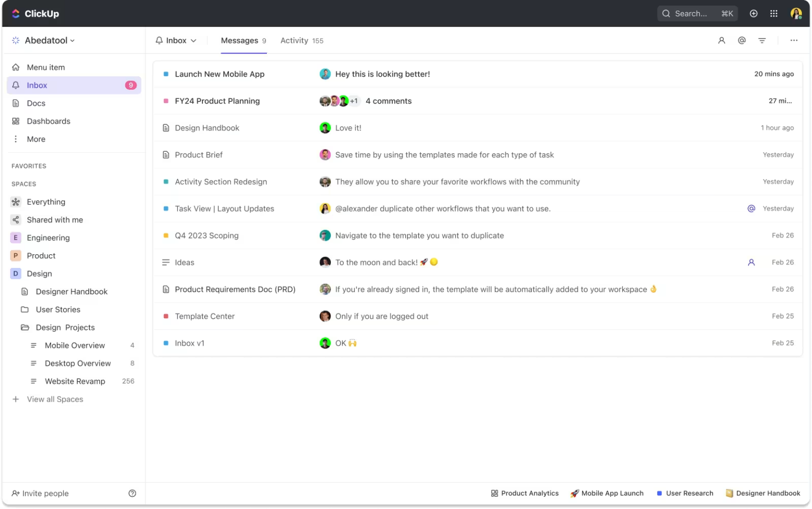This screenshot has width=812, height=509.
Task: Click the Quick Create plus icon
Action: [x=753, y=13]
